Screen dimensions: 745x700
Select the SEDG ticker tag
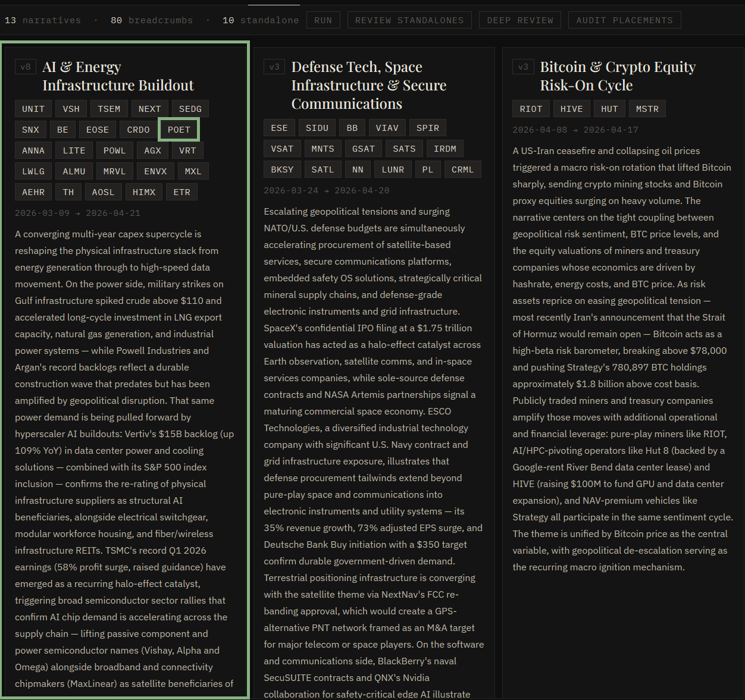coord(190,109)
